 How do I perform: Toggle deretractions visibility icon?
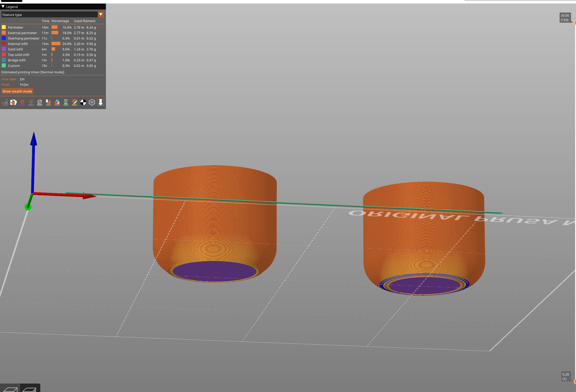click(31, 102)
